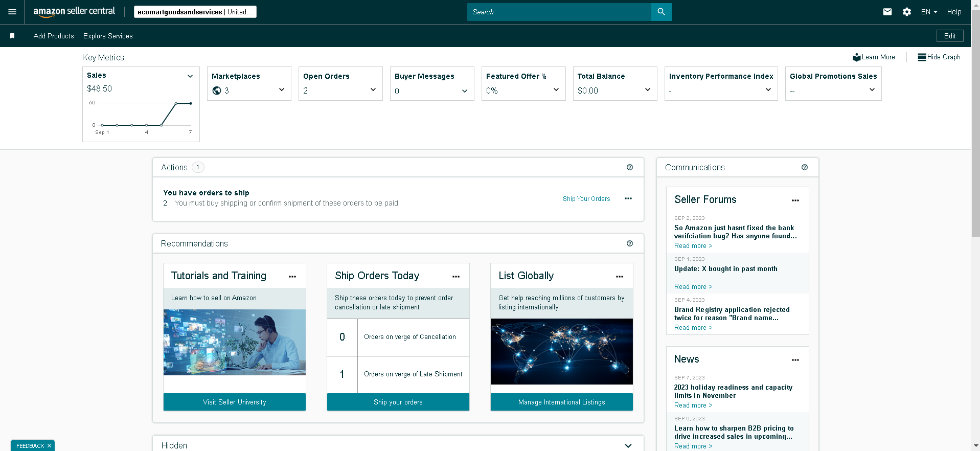The width and height of the screenshot is (980, 451).
Task: Open Seller Forums card options
Action: [795, 200]
